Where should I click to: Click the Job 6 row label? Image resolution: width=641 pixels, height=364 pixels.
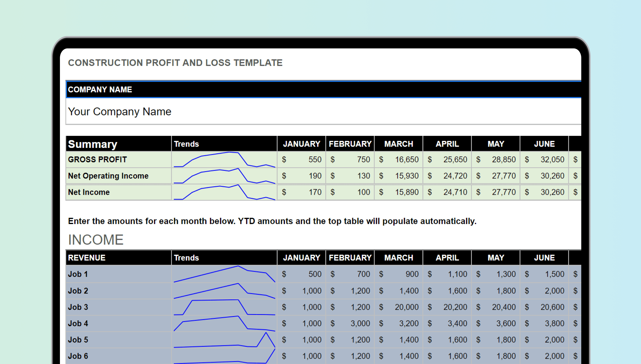[x=119, y=356]
